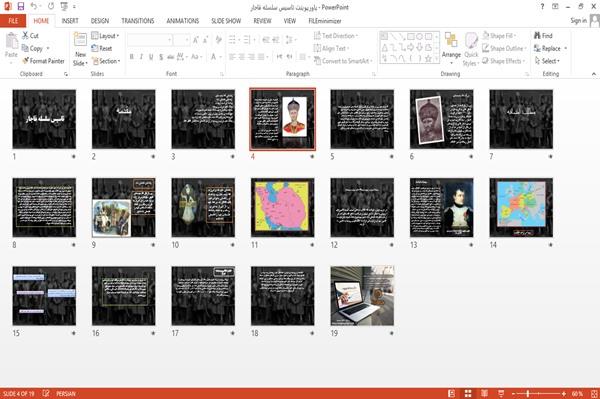Screen dimensions: 600x399
Task: Open the Layout dropdown
Action: 105,36
